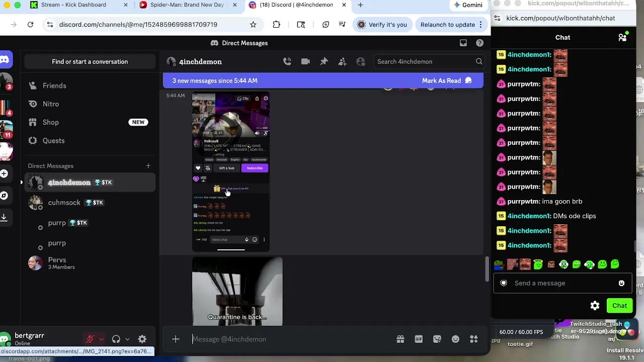644x362 pixels.
Task: Open the Chrome menu three dots
Action: point(480,25)
